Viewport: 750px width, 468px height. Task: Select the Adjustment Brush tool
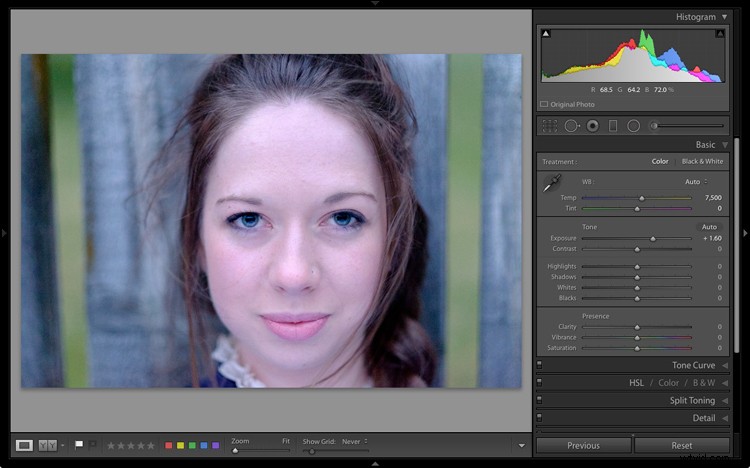click(x=686, y=126)
